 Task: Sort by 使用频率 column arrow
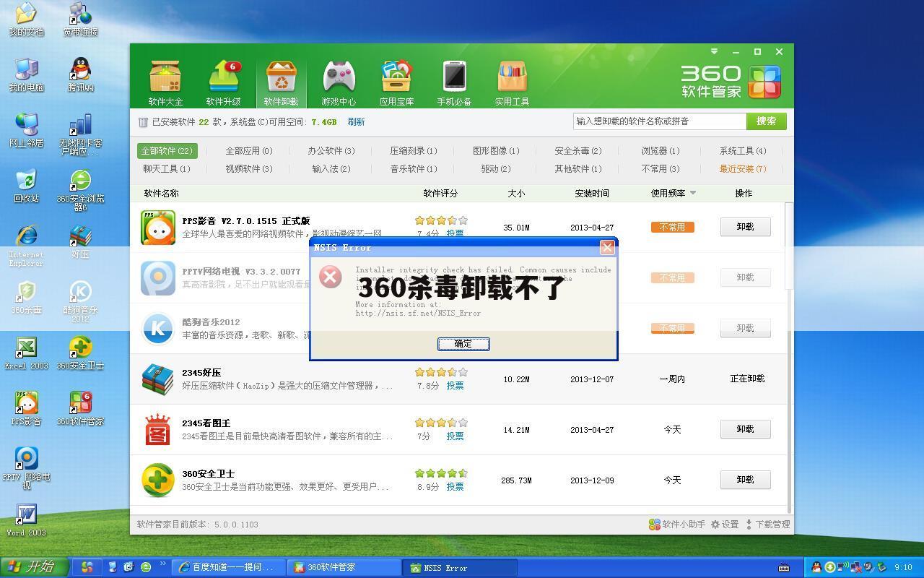pyautogui.click(x=693, y=193)
